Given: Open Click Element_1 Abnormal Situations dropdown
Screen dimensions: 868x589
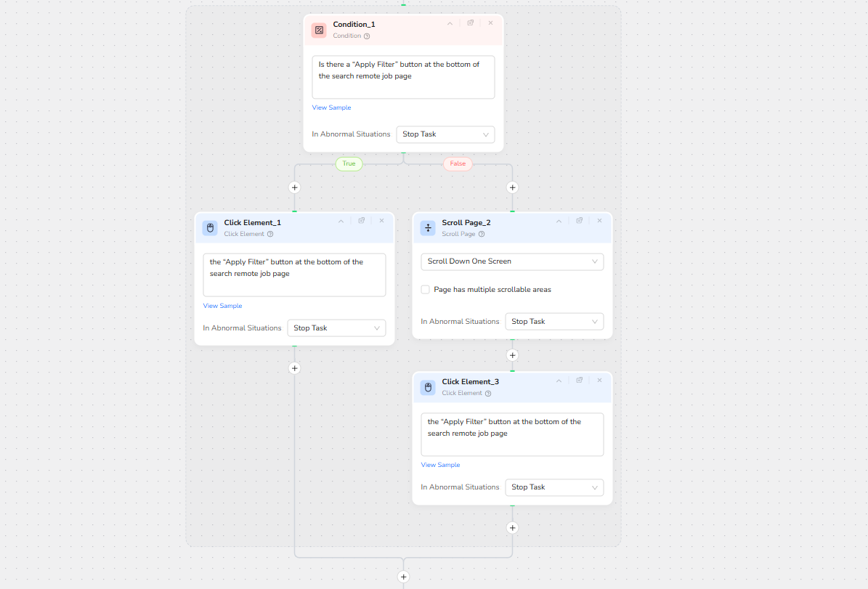Looking at the screenshot, I should point(336,328).
